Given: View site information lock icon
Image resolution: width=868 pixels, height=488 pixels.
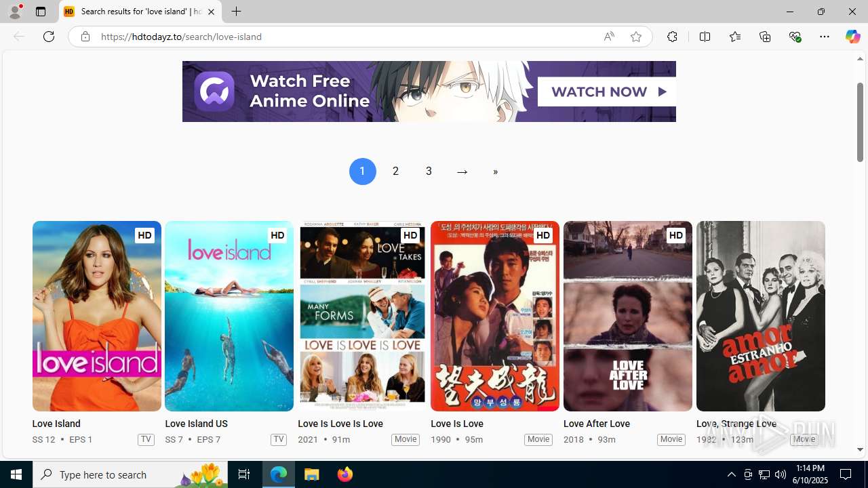Looking at the screenshot, I should tap(85, 37).
